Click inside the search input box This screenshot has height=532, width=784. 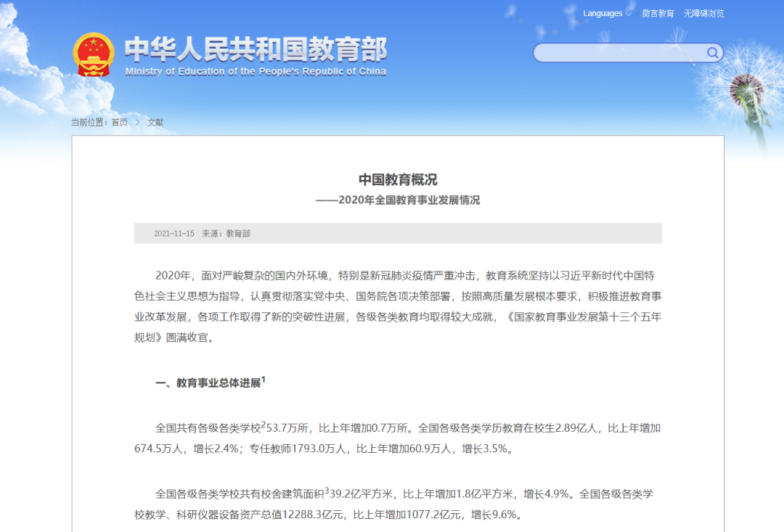pos(617,53)
